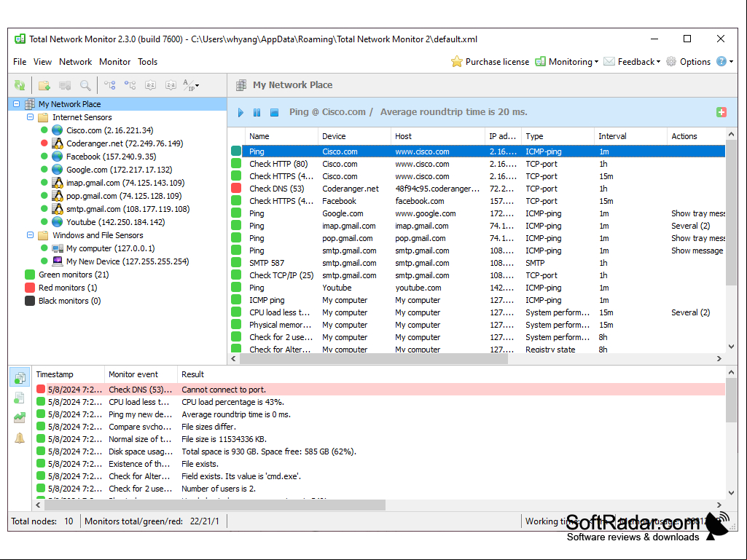Click the collapse all tree nodes icon
Screen dimensions: 747x560
click(130, 85)
